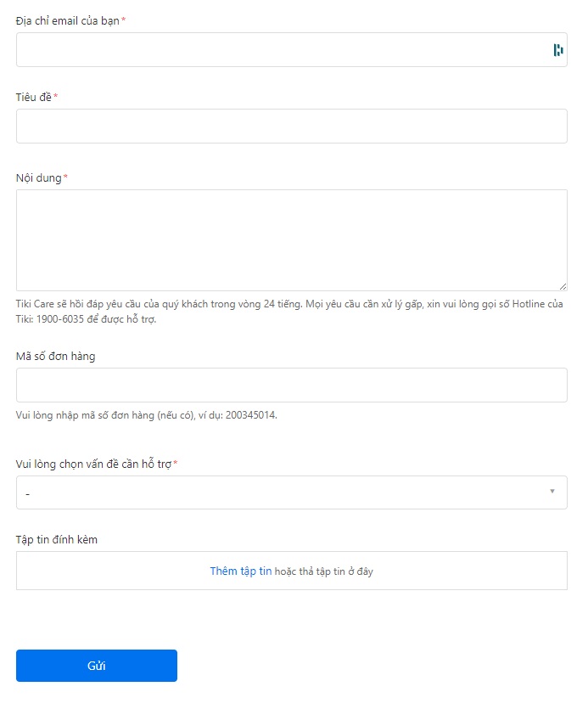
Task: Click the "Địa chỉ email của bạn" label
Action: 68,20
